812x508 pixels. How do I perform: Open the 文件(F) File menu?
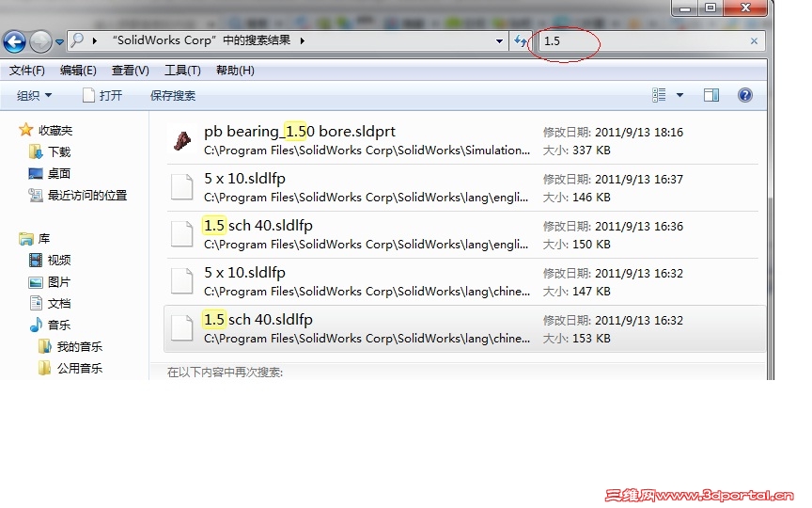27,70
